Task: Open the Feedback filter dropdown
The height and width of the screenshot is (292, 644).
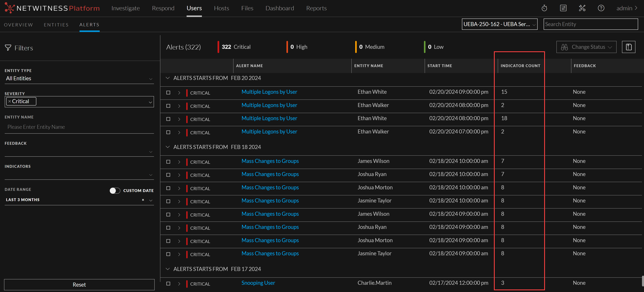Action: [x=79, y=152]
